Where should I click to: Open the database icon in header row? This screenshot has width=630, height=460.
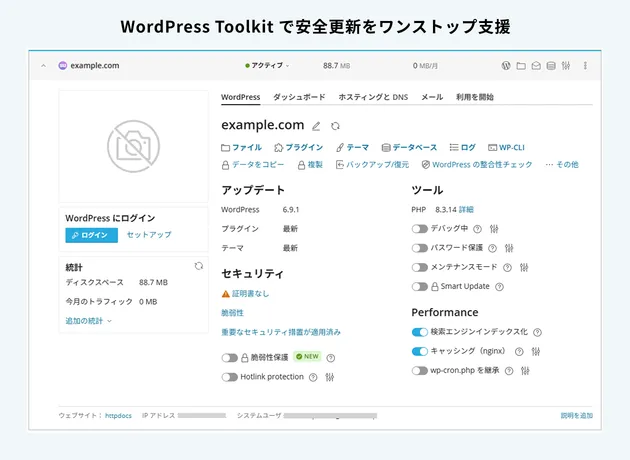(x=551, y=65)
